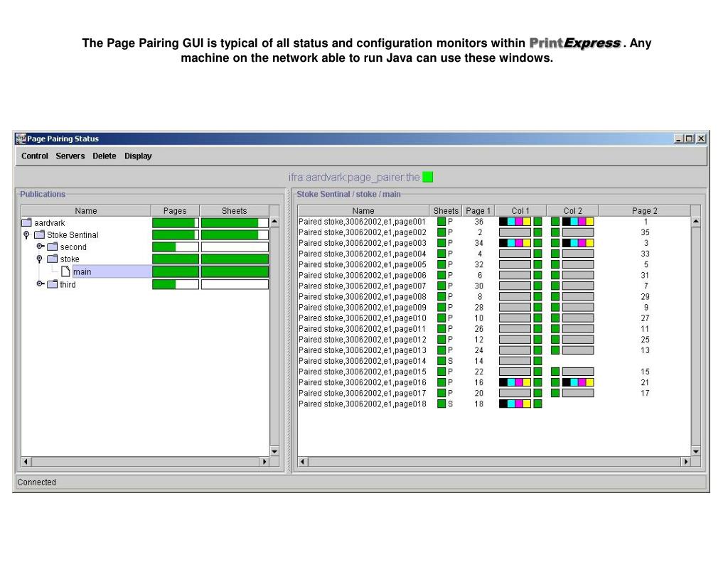Click Col 2 CMYK swatch for page003

pos(578,243)
